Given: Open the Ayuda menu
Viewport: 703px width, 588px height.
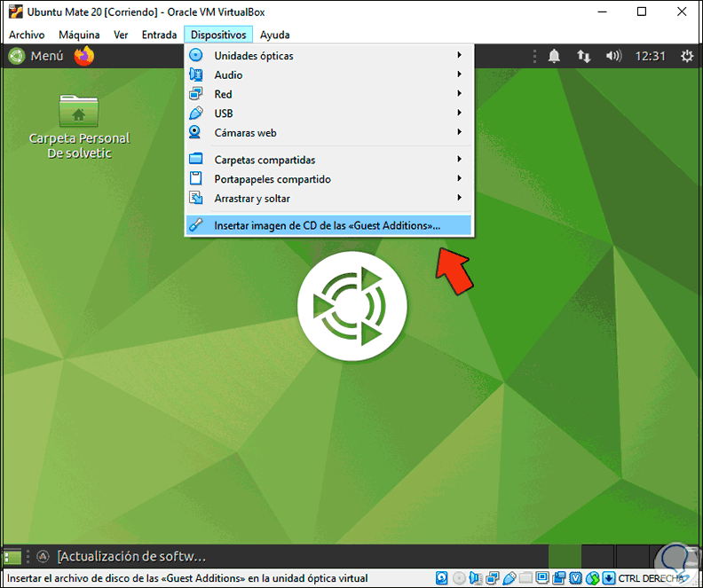Looking at the screenshot, I should 275,35.
